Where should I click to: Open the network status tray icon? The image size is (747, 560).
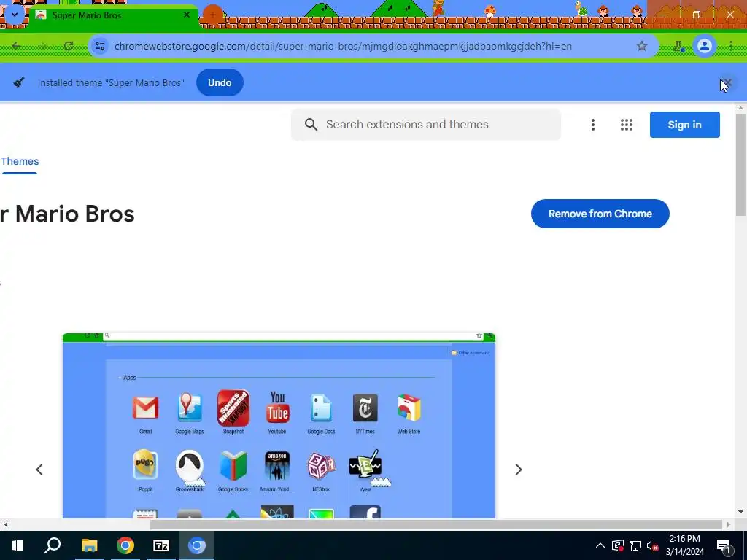click(x=635, y=545)
